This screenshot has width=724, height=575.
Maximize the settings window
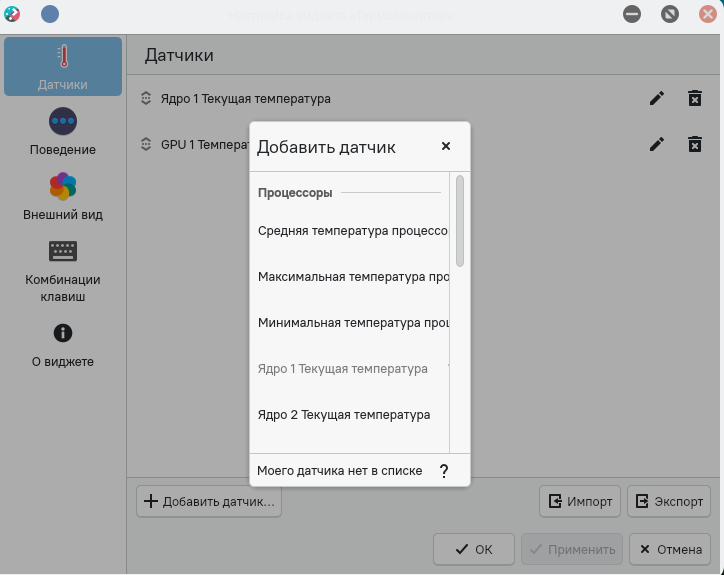click(670, 14)
